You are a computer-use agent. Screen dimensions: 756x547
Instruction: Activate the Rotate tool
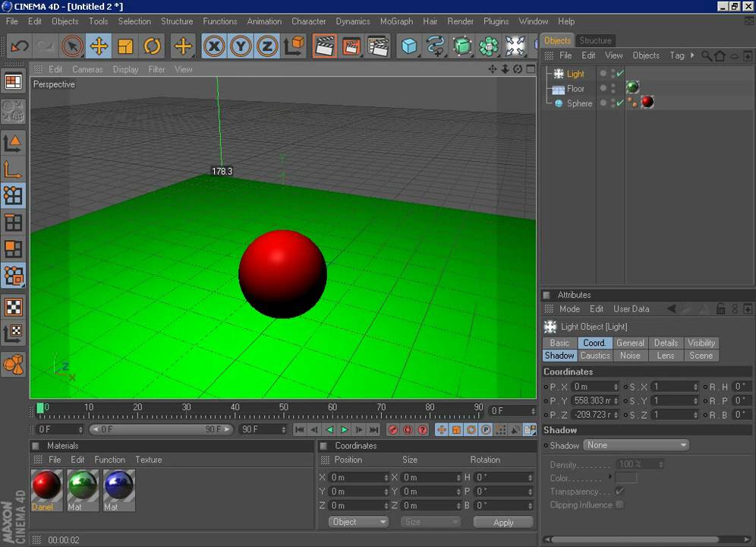tap(152, 46)
